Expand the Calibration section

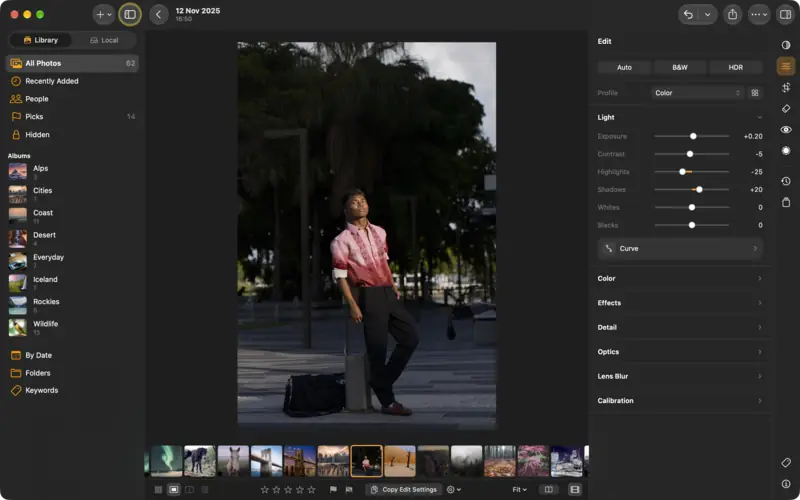[680, 401]
